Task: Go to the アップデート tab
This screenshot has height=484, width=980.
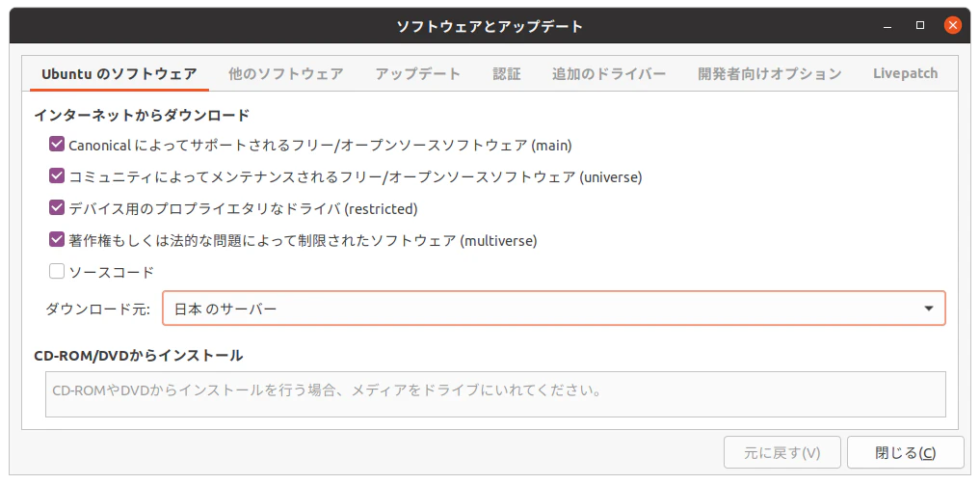Action: click(418, 74)
